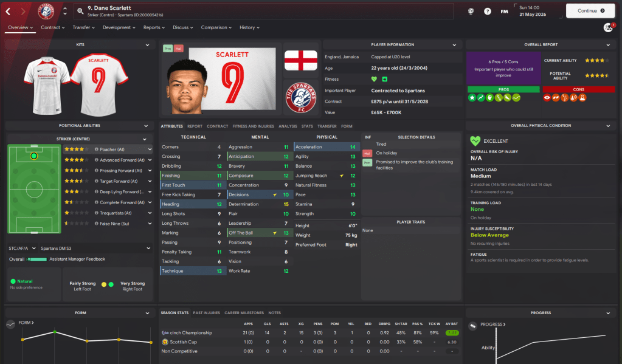Click the Overall assistant feedback bar
The height and width of the screenshot is (364, 622).
(36, 259)
